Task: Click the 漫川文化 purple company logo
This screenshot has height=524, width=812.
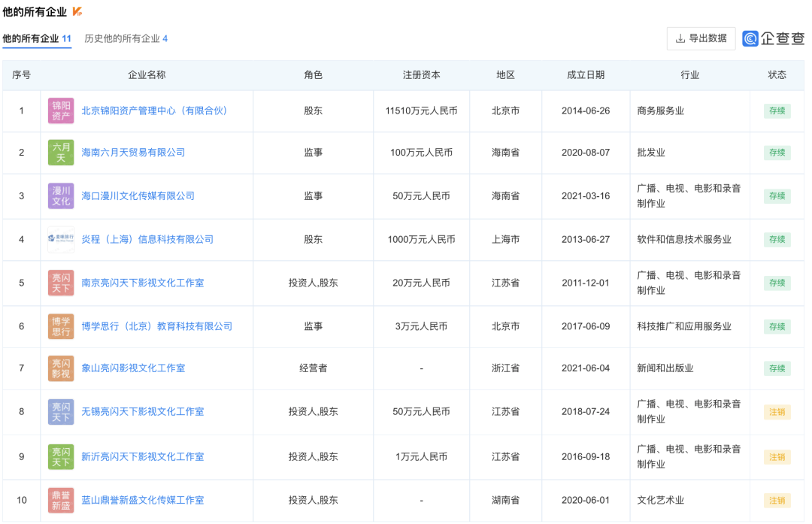Action: tap(61, 196)
